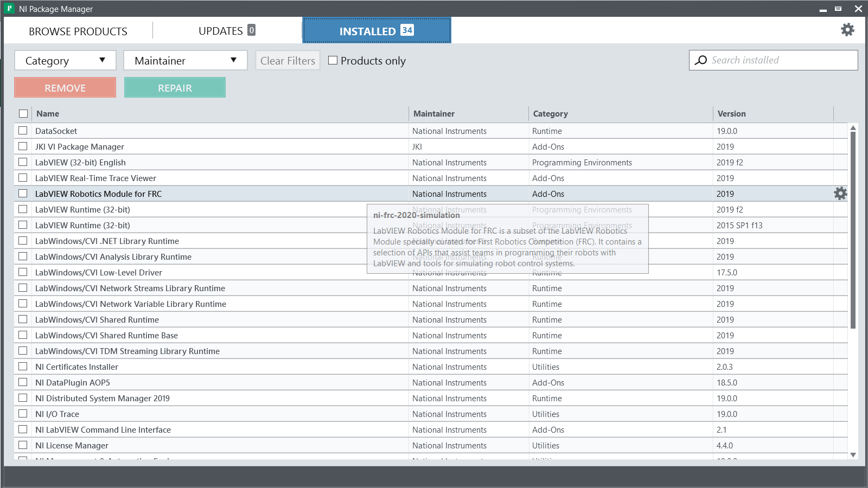Image resolution: width=868 pixels, height=488 pixels.
Task: Focus the Search installed field
Action: 774,60
